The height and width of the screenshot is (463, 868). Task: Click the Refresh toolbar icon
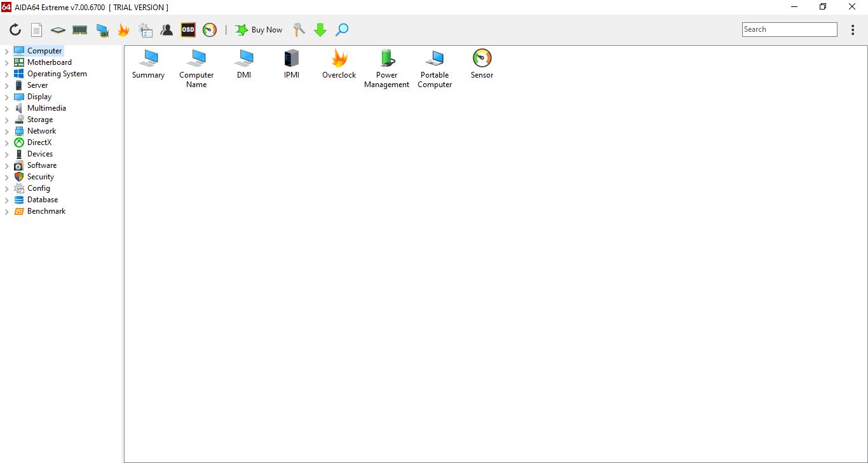pos(15,30)
